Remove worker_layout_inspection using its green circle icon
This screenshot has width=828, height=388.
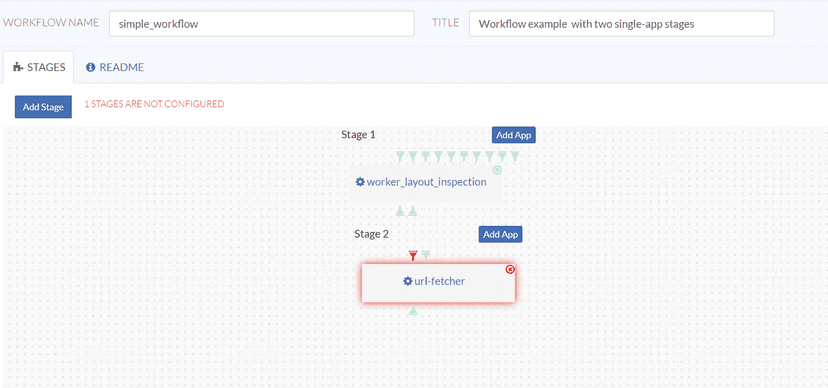tap(497, 170)
